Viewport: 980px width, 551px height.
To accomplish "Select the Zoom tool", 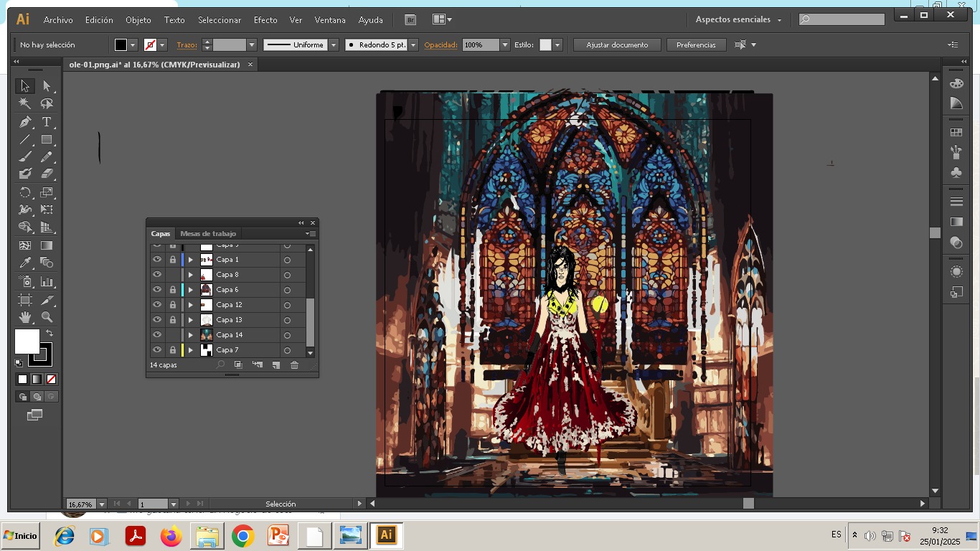I will [x=47, y=317].
